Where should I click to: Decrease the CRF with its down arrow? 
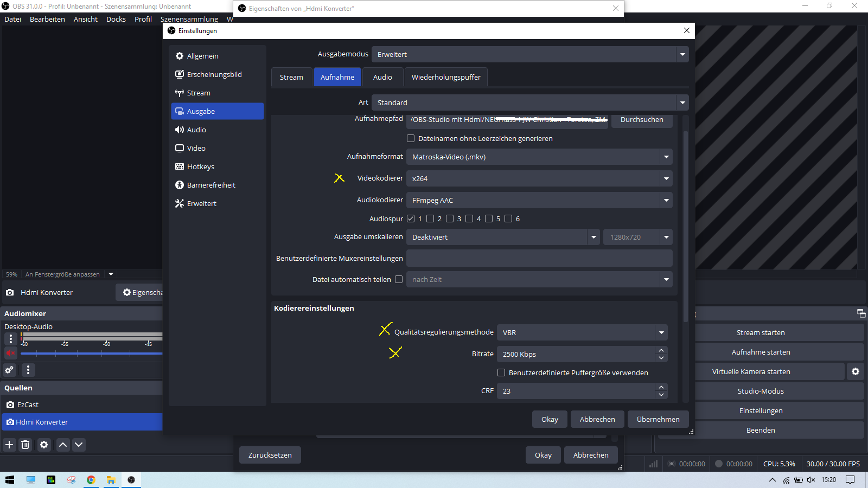click(661, 395)
